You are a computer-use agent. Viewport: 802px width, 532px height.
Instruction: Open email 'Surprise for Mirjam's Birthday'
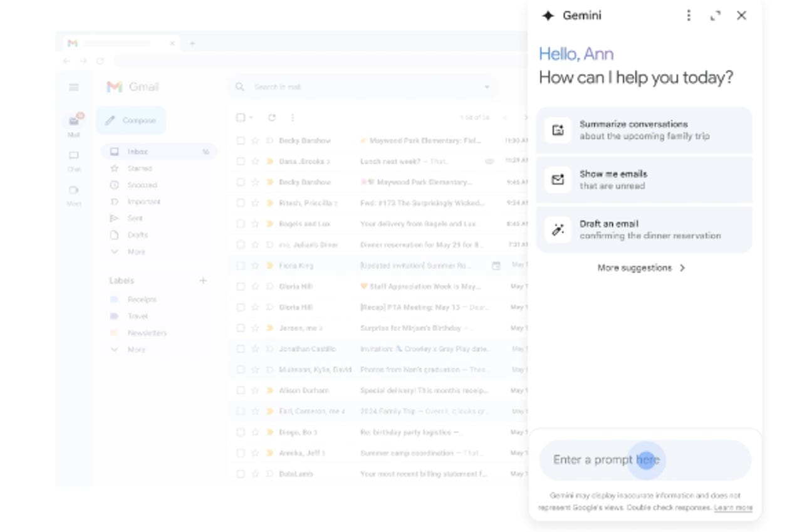378,328
